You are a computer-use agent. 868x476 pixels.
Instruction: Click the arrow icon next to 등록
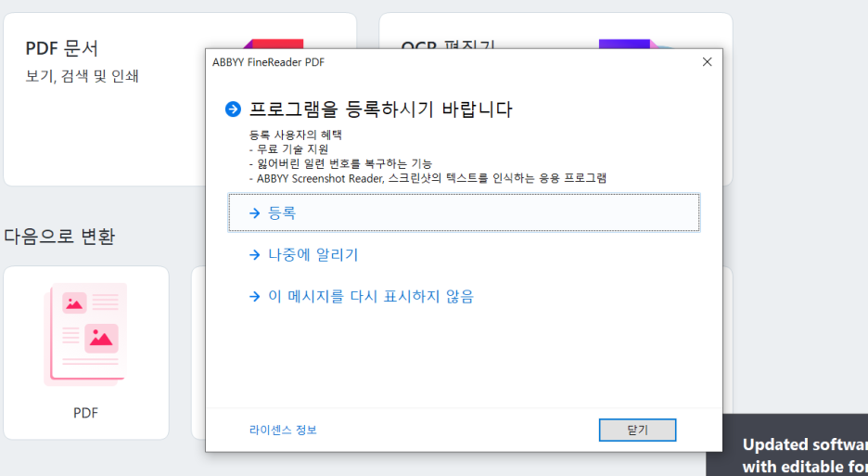[255, 213]
